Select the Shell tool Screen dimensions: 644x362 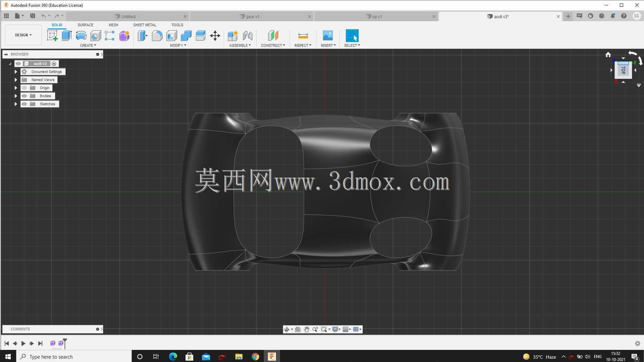[x=171, y=36]
